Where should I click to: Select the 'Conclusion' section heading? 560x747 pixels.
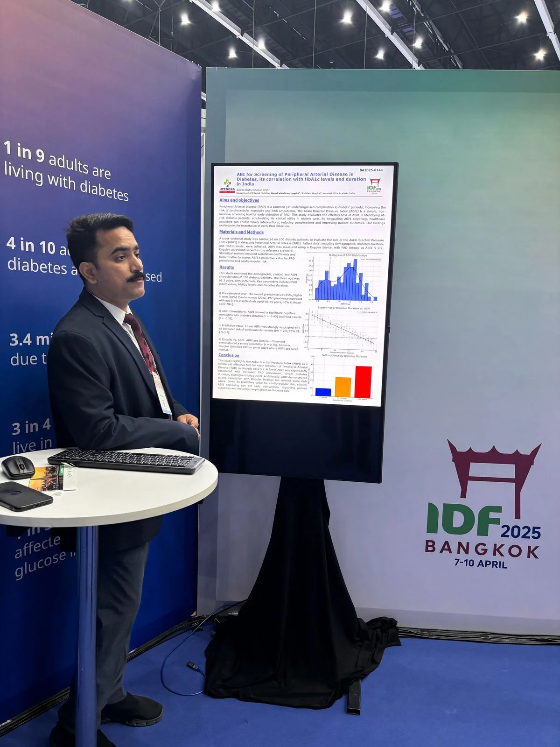click(229, 355)
